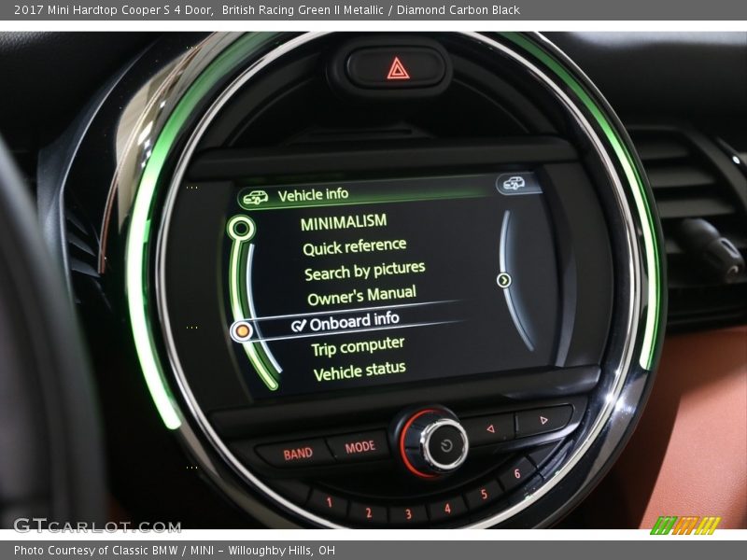Screen dimensions: 747x560
Task: Open Vehicle status
Action: [x=359, y=371]
